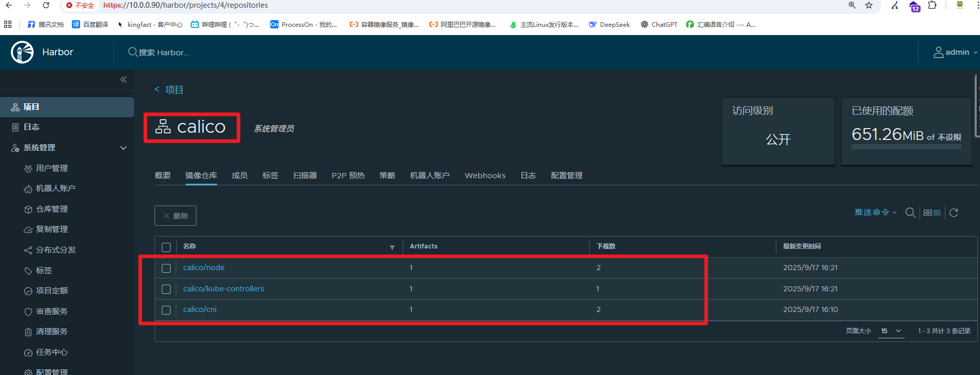980x375 pixels.
Task: Click the 删除 button
Action: [x=175, y=216]
